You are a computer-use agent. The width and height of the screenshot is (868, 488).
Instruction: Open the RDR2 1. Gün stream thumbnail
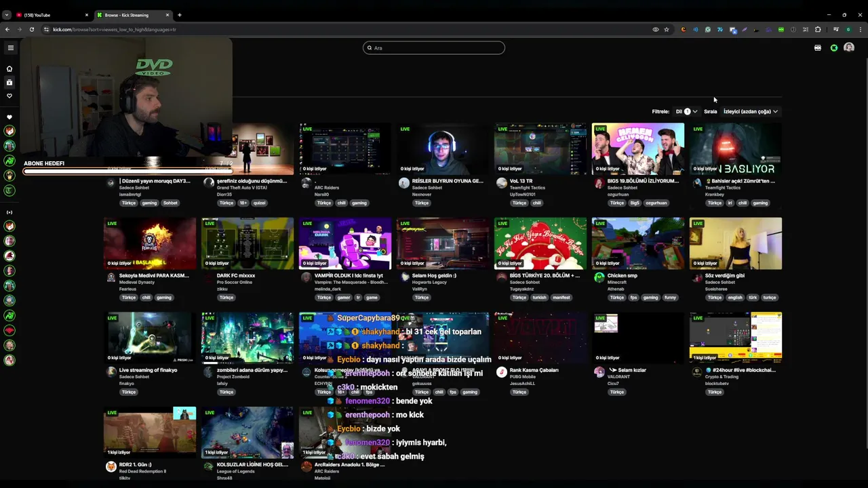(x=150, y=432)
